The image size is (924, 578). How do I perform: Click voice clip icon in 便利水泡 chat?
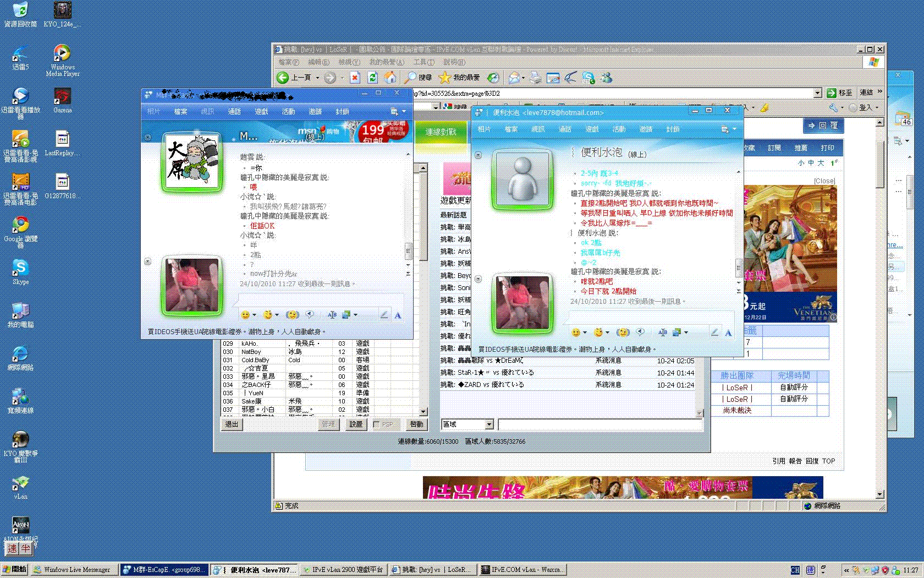pos(640,332)
